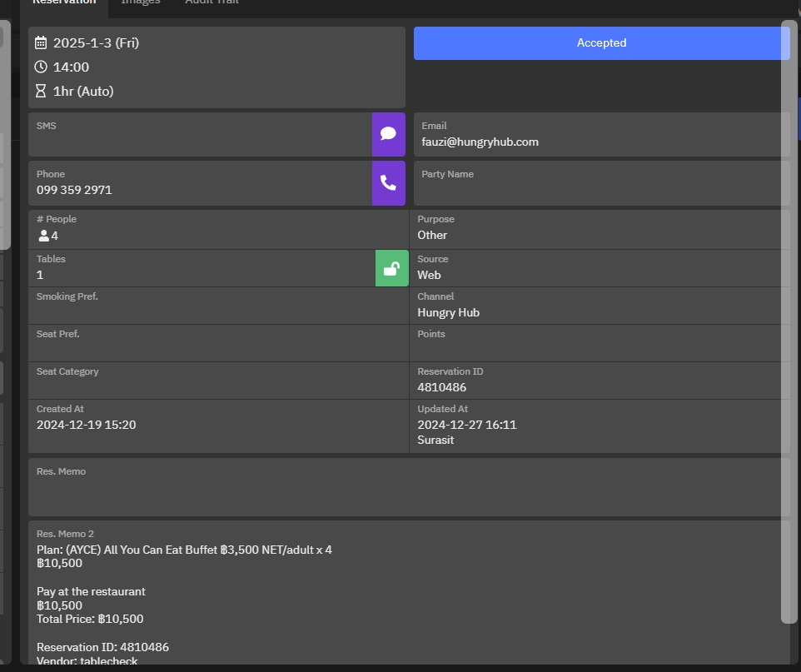Click the email fauzi@hungryhub.com
Viewport: 801px width, 672px height.
pyautogui.click(x=480, y=142)
